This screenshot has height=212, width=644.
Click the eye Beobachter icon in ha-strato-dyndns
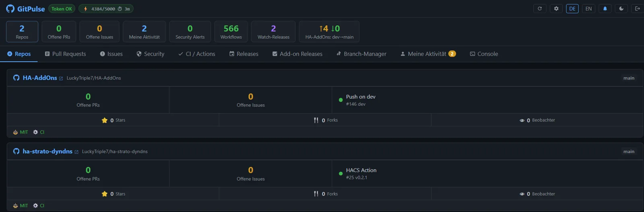coord(522,194)
